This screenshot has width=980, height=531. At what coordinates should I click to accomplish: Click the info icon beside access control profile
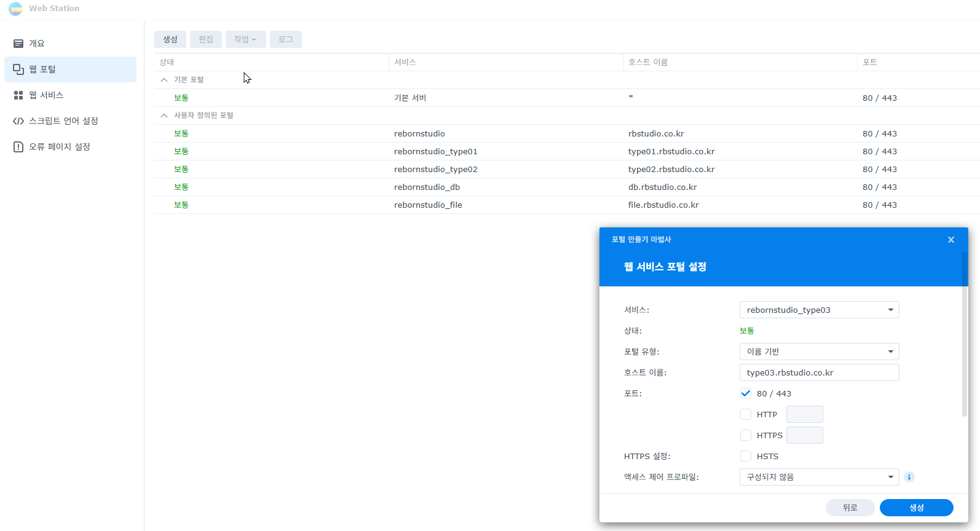coord(909,477)
